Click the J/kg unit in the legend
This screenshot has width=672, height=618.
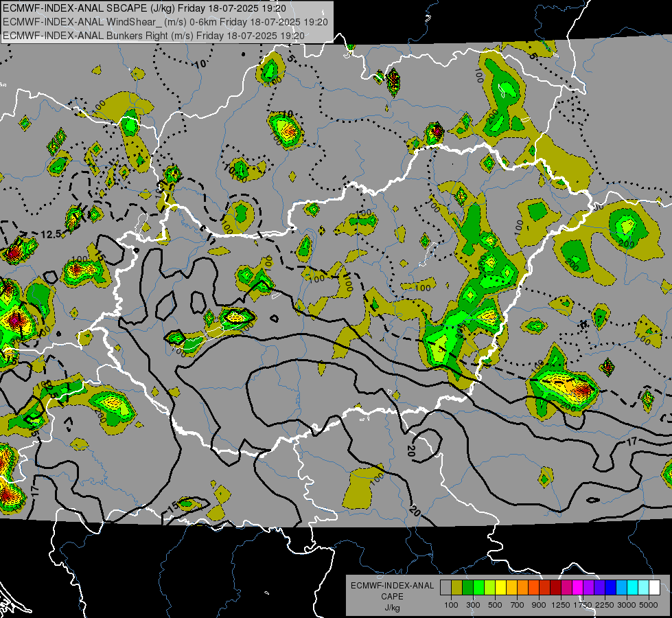click(393, 608)
